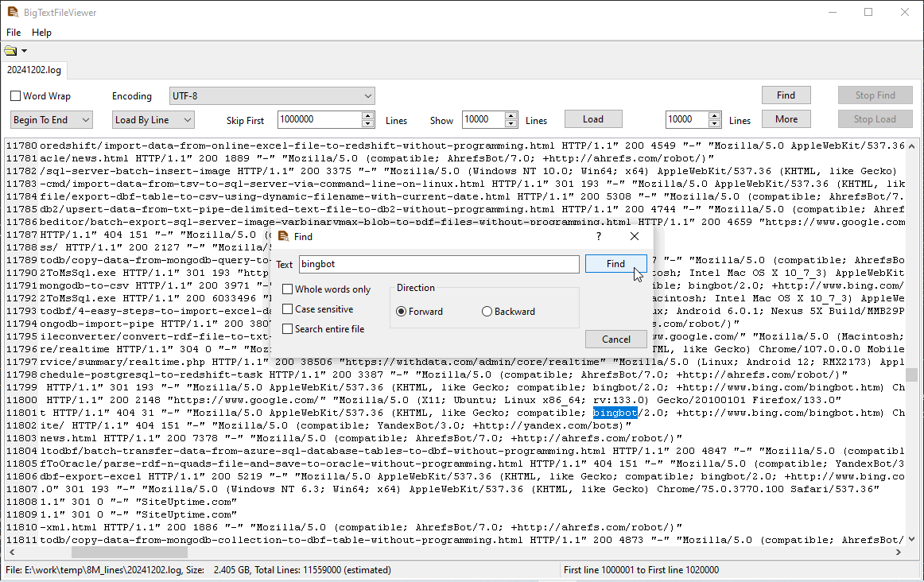This screenshot has width=924, height=582.
Task: Enable the Word Wrap checkbox
Action: 16,96
